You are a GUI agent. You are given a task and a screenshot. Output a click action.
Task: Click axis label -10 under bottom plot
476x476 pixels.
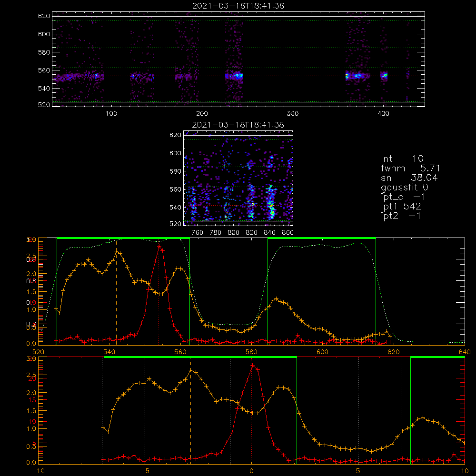38,471
